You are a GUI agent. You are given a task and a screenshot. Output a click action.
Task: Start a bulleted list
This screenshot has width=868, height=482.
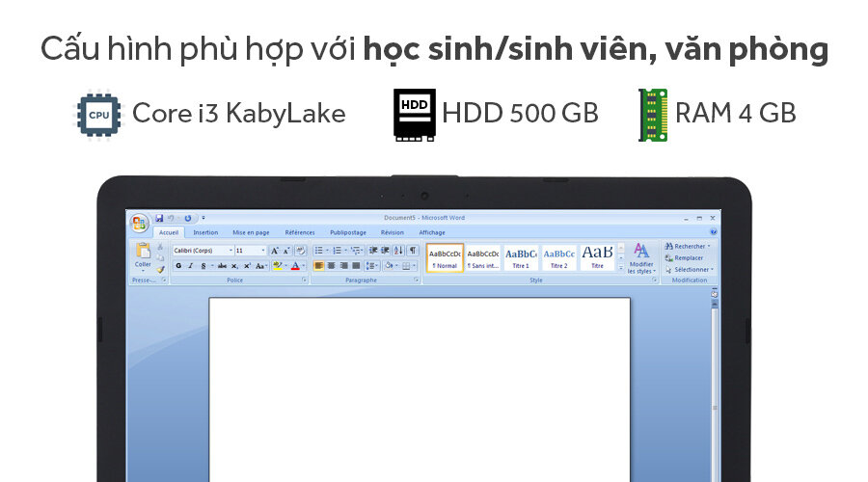point(319,251)
